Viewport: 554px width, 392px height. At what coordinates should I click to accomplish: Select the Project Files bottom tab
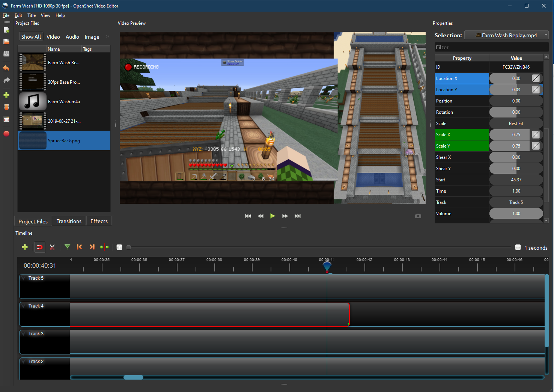click(33, 222)
